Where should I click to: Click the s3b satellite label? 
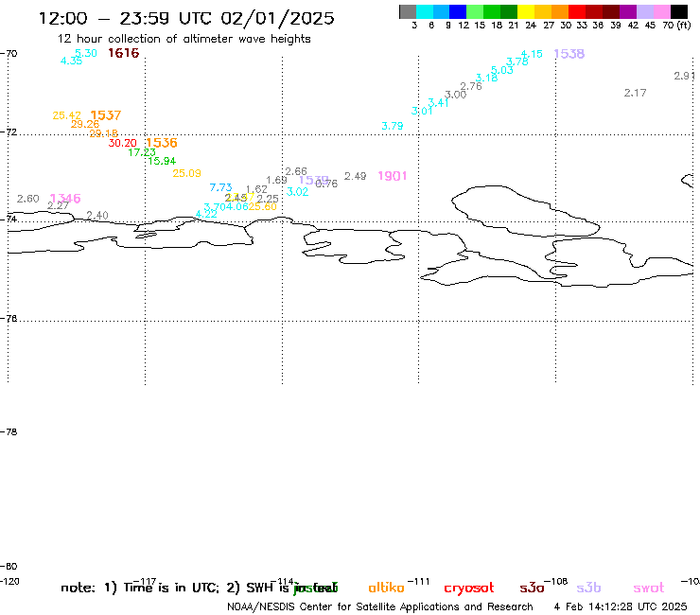click(588, 588)
